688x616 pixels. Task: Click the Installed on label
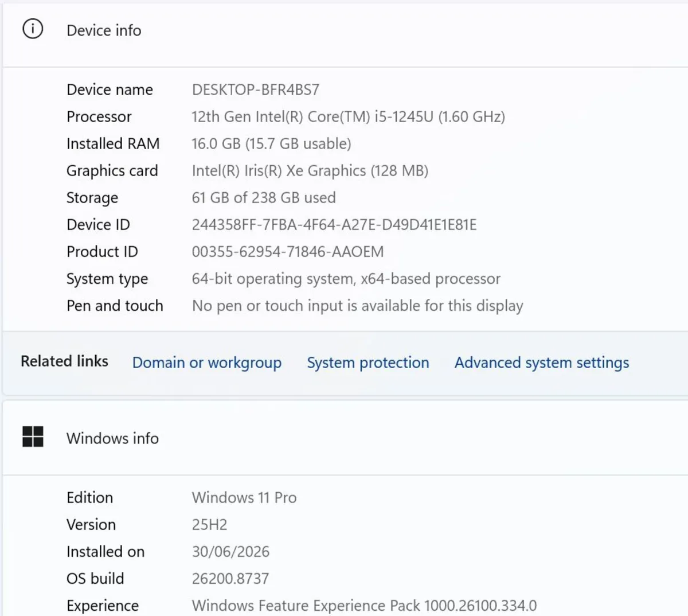tap(105, 551)
